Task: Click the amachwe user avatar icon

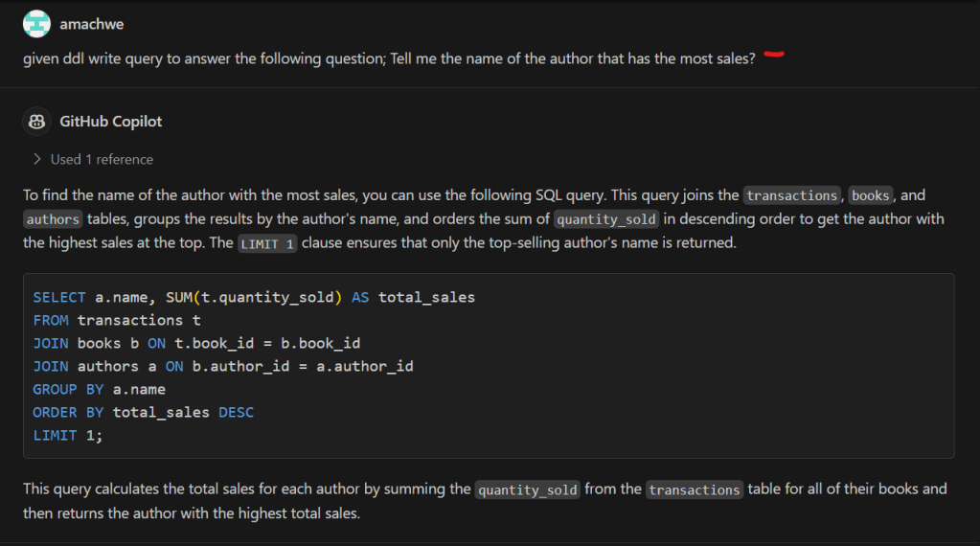Action: (x=36, y=24)
